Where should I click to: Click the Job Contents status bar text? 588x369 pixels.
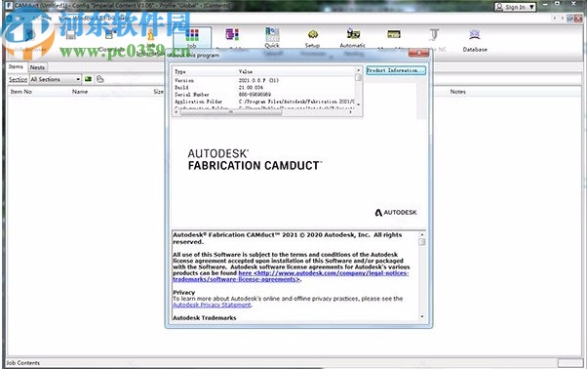[x=22, y=363]
